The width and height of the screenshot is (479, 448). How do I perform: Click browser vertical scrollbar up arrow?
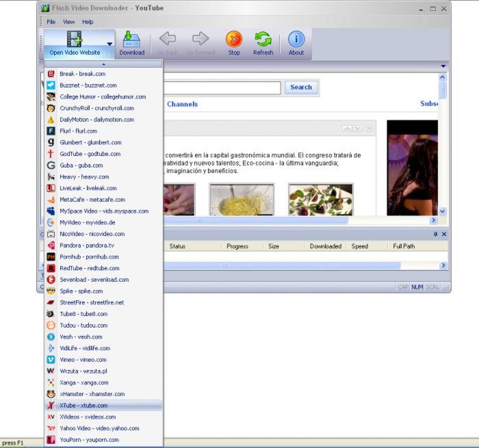coord(442,77)
